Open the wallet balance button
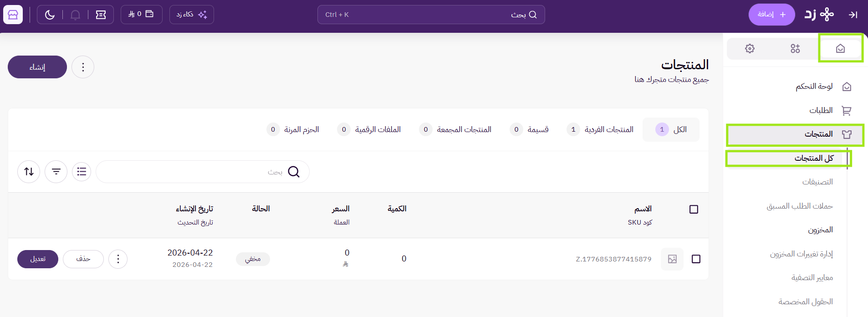This screenshot has width=868, height=317. 141,14
